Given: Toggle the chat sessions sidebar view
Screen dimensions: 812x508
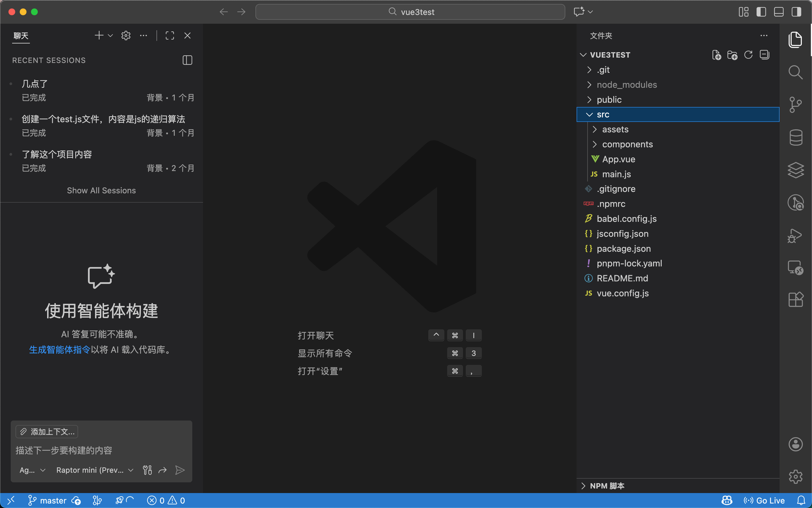Looking at the screenshot, I should (x=187, y=60).
